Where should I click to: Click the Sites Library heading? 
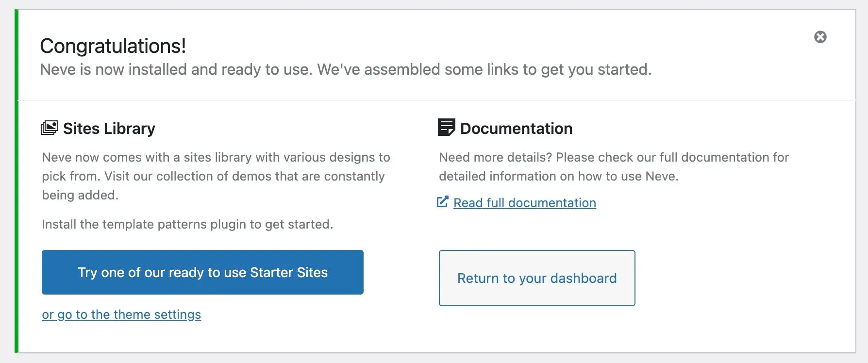(x=109, y=129)
